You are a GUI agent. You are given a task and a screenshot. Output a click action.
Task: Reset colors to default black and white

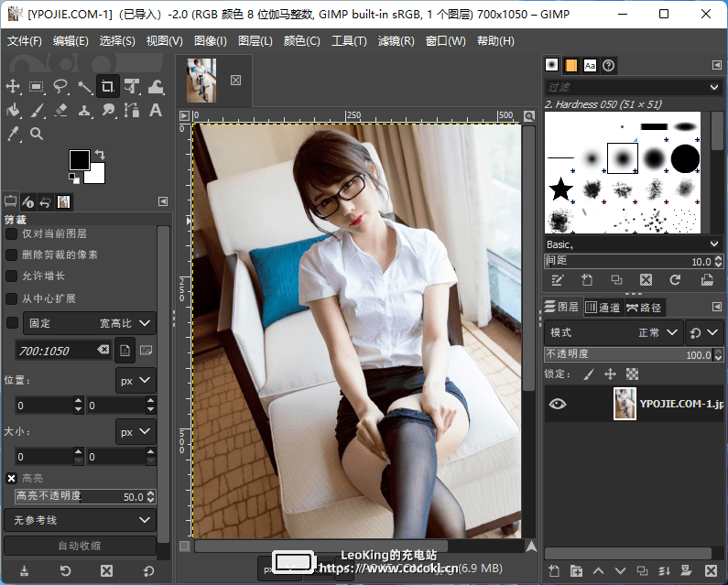[74, 179]
